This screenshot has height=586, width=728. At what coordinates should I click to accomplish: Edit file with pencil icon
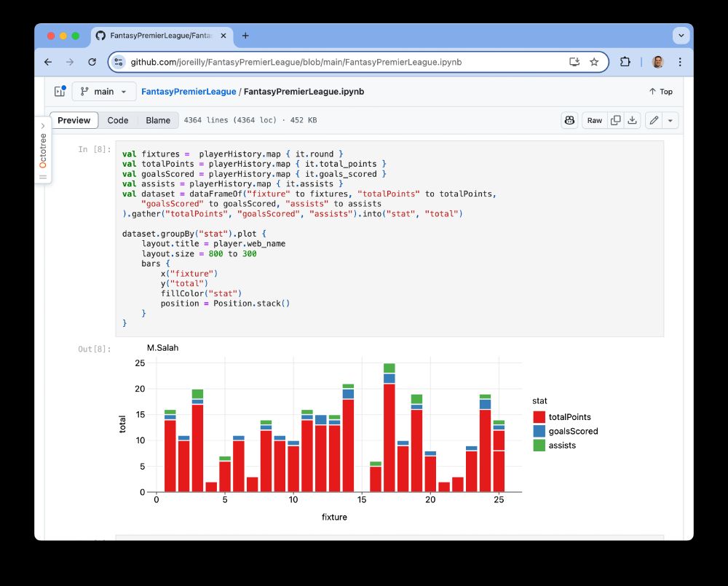(654, 120)
